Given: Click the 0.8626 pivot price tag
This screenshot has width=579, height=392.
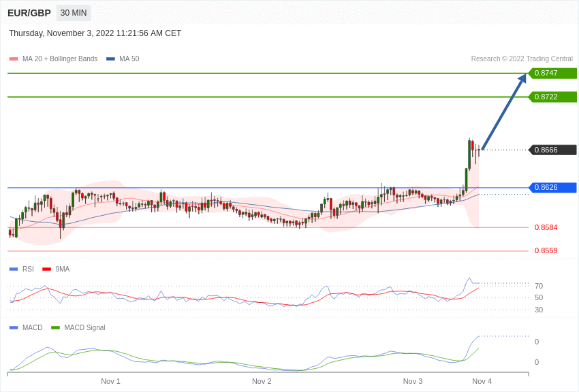Looking at the screenshot, I should (x=552, y=187).
